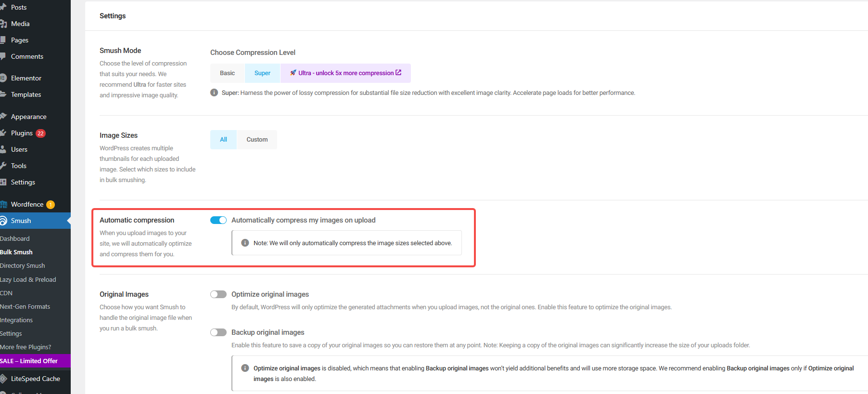Click the Elementor icon in sidebar
Image resolution: width=868 pixels, height=394 pixels.
[x=3, y=78]
